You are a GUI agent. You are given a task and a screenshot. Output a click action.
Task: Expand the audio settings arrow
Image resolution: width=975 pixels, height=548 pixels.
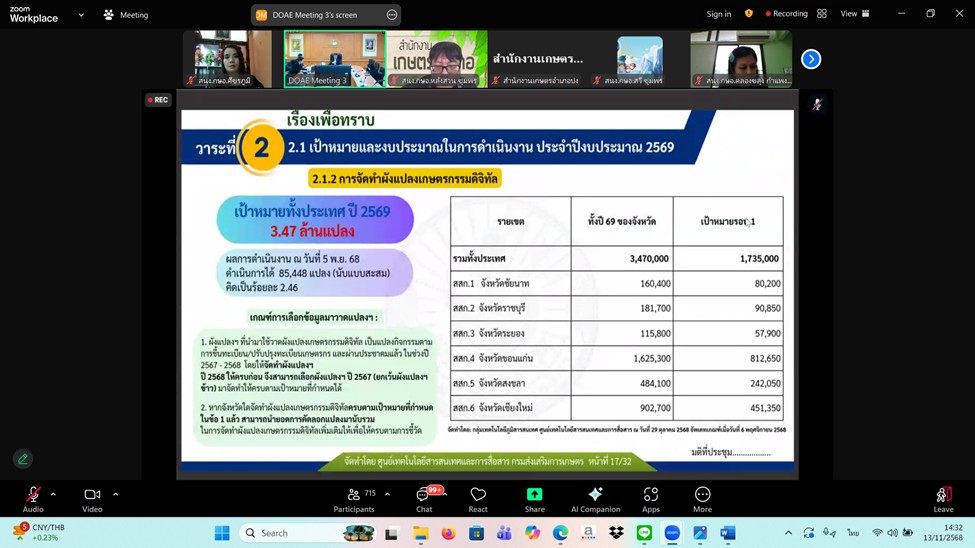[53, 494]
